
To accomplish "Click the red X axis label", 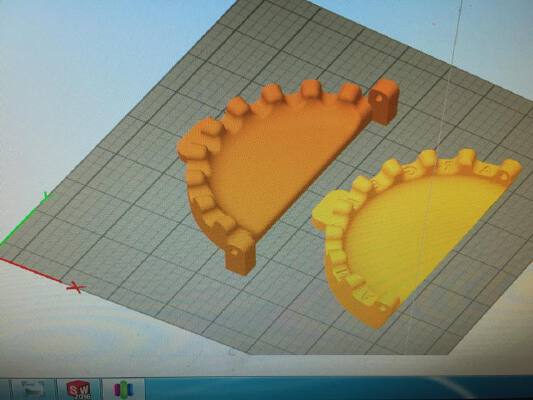I will pos(76,288).
